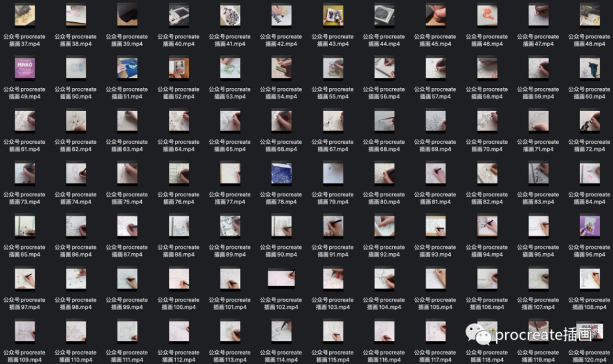Open video file icon 插画 85.mp4
Viewport: 613px width, 364px height.
[x=25, y=226]
